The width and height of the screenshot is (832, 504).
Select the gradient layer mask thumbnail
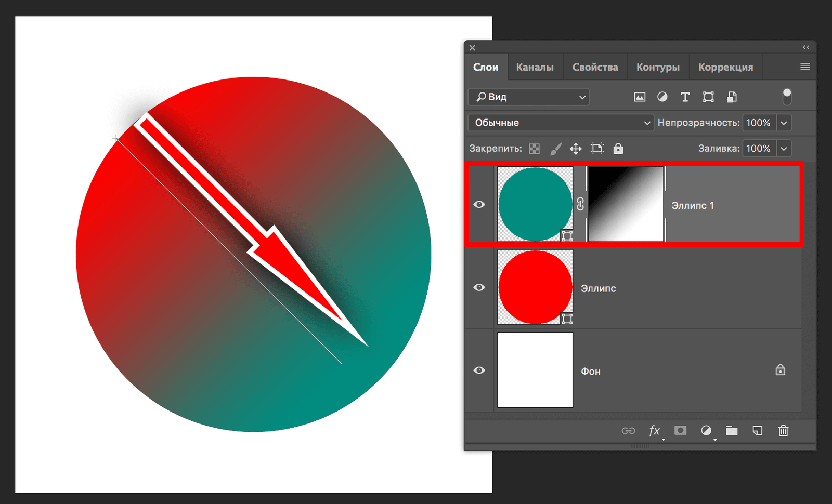pyautogui.click(x=626, y=204)
